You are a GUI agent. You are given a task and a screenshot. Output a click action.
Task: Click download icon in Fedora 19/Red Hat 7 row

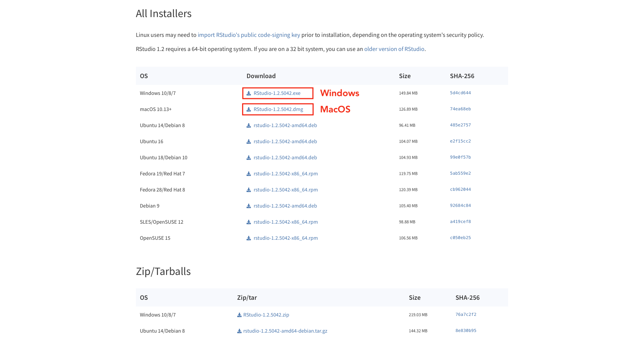point(249,174)
